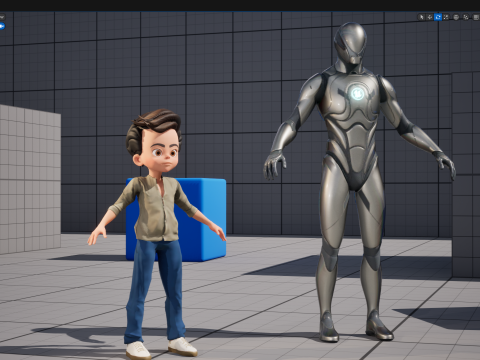Screen dimensions: 480x360
Task: Activate the translate move gizmo tool
Action: [430, 17]
